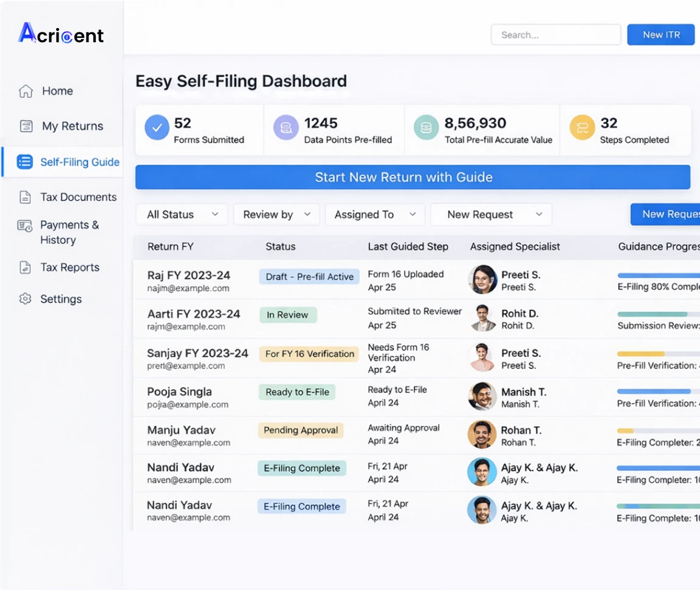700x590 pixels.
Task: Expand the Assigned To dropdown
Action: click(374, 215)
